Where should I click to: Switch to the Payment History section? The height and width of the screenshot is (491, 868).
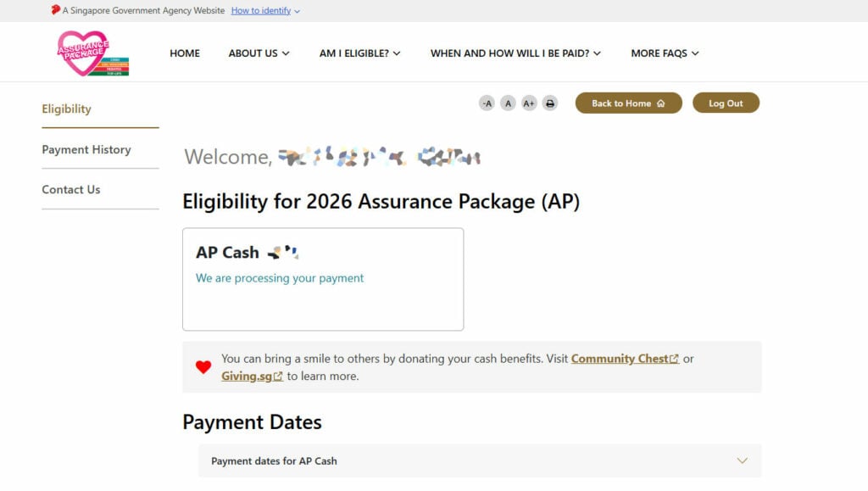tap(86, 149)
